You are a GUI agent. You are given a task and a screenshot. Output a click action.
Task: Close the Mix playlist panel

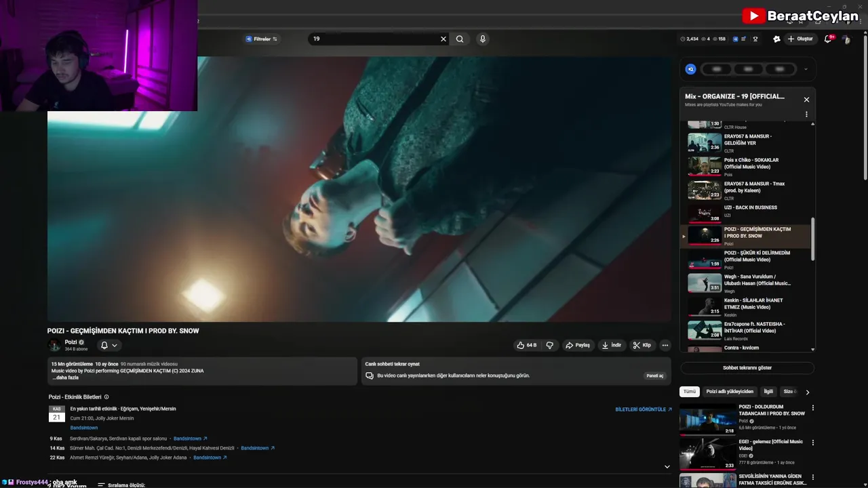click(x=806, y=100)
